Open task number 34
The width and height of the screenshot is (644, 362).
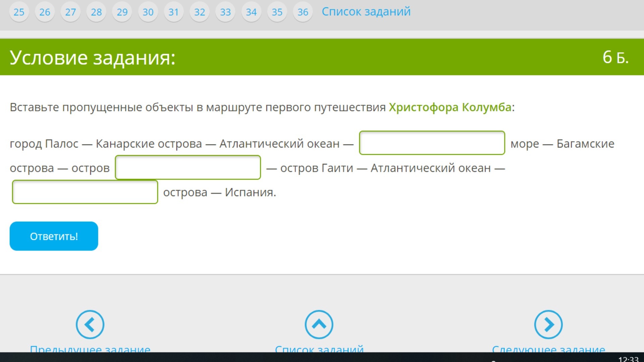[251, 12]
